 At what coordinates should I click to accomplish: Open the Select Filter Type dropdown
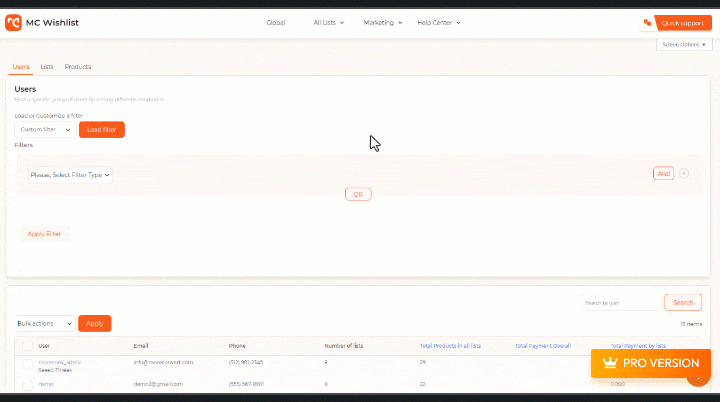pos(70,175)
